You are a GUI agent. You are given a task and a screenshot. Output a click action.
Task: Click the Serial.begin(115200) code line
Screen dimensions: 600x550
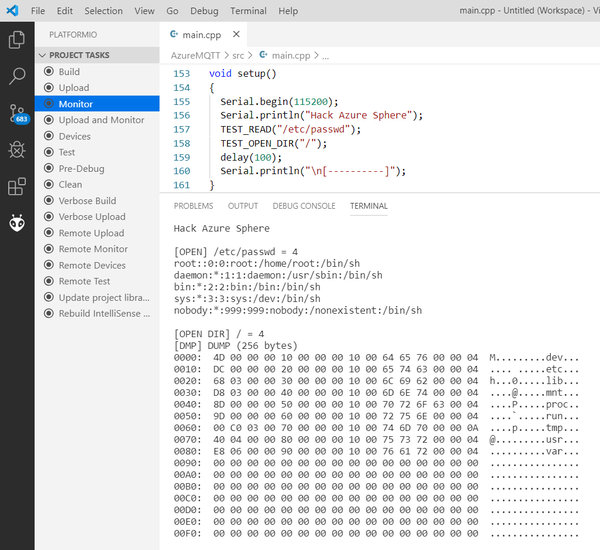click(x=279, y=101)
